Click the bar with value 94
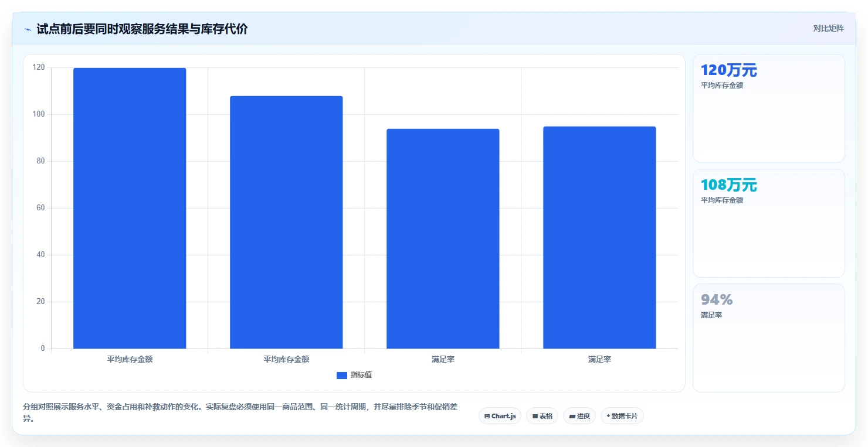868x447 pixels. tap(443, 239)
